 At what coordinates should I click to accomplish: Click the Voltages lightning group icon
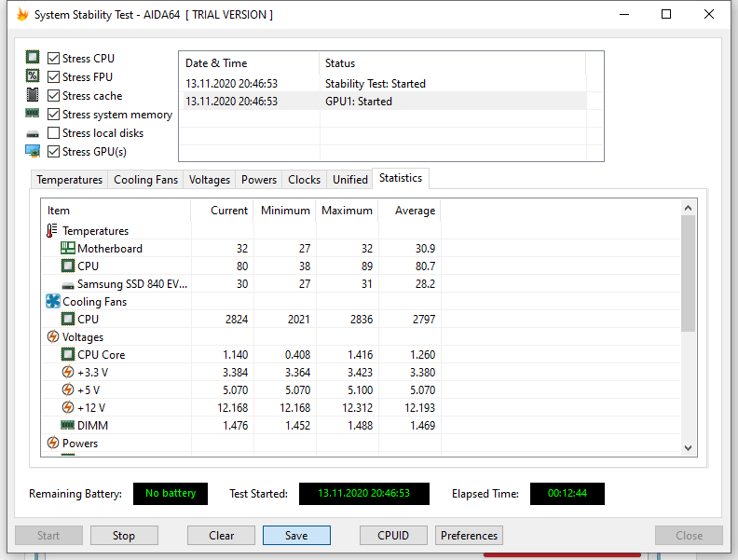point(53,337)
